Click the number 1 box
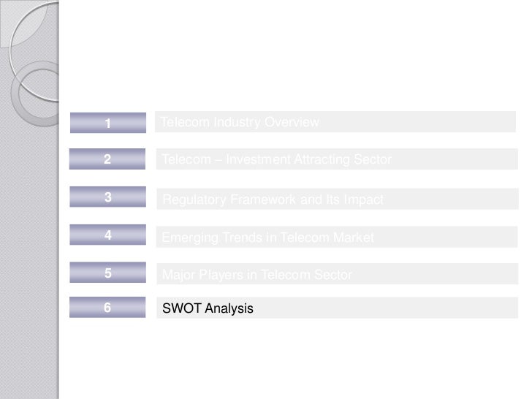This screenshot has width=532, height=399. 107,123
